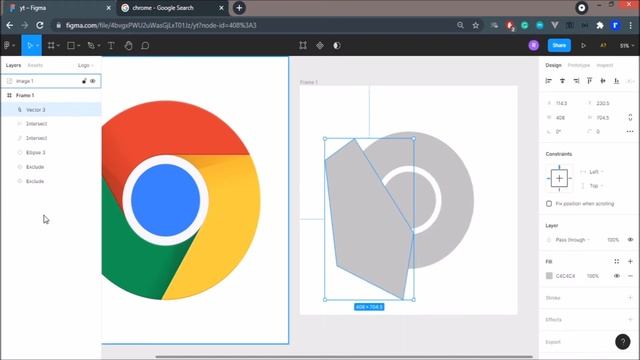Align selection left
640x360 pixels.
pos(549,81)
